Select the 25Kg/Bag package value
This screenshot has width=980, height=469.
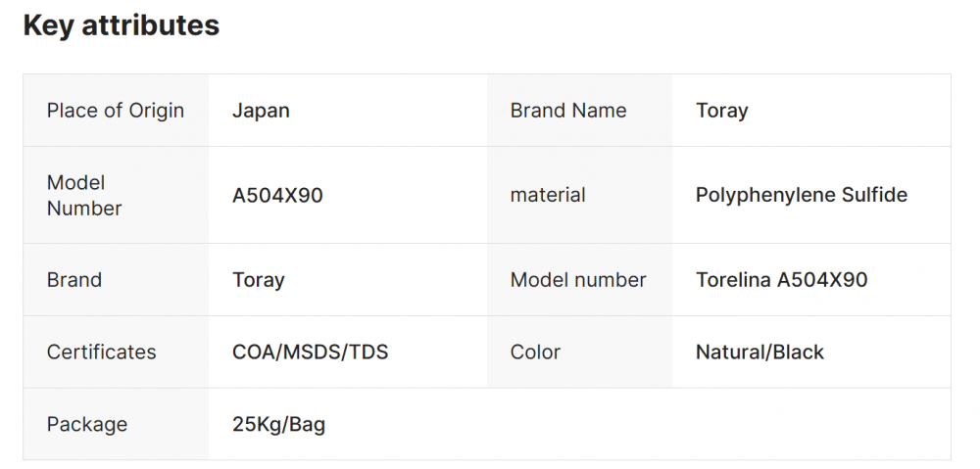(278, 425)
